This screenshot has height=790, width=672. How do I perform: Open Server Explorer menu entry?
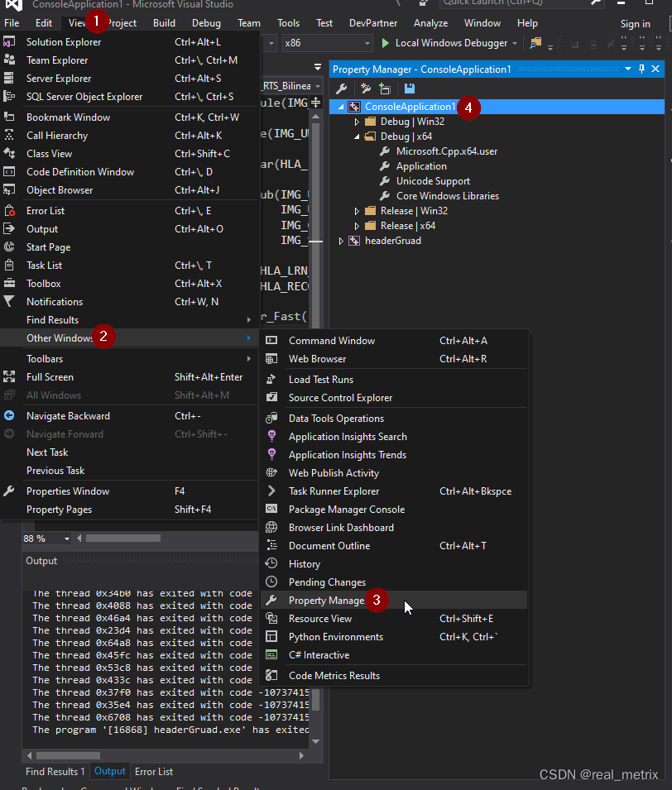tap(129, 79)
